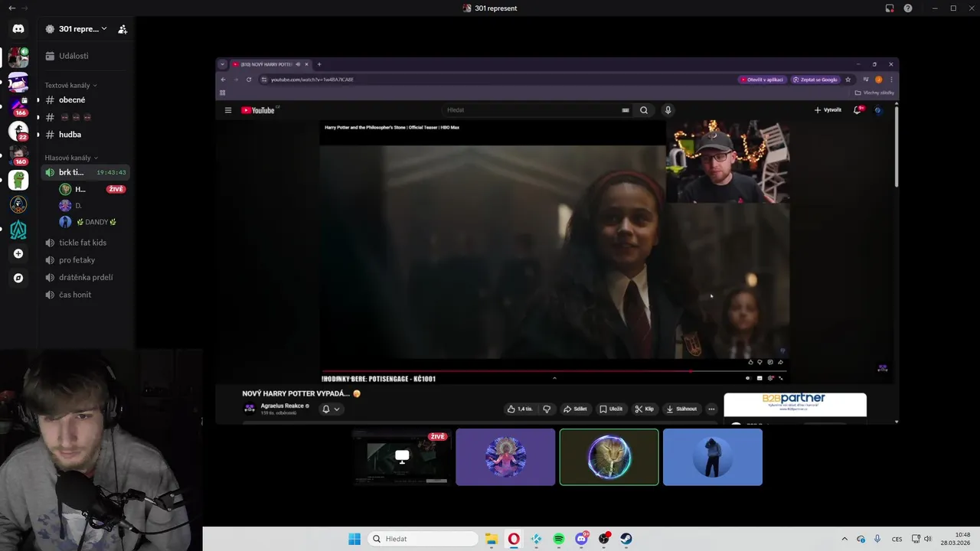The height and width of the screenshot is (551, 980).
Task: Expand chevron above the video progress bar
Action: point(554,378)
